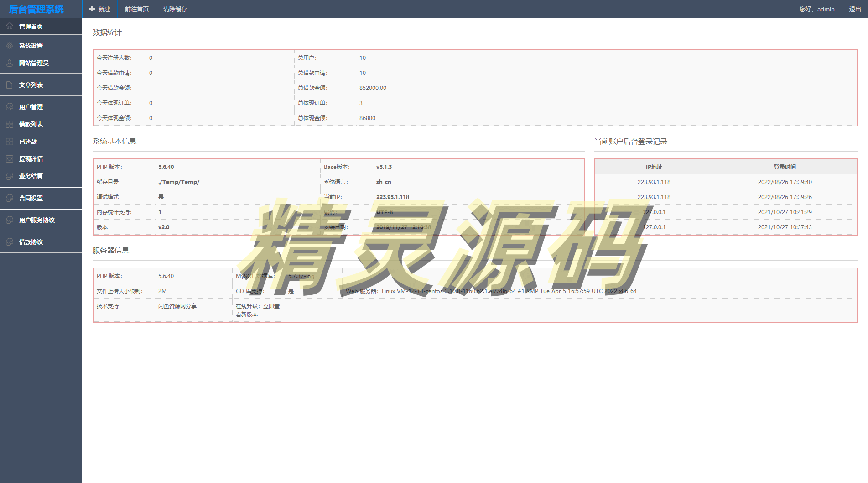Click the card icon beside 提现详情

(10, 159)
